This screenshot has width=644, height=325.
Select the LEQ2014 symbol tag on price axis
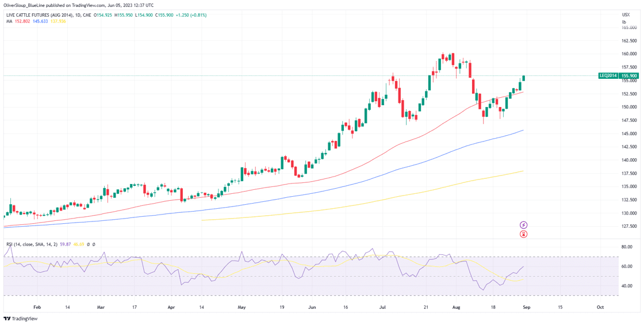[x=608, y=75]
